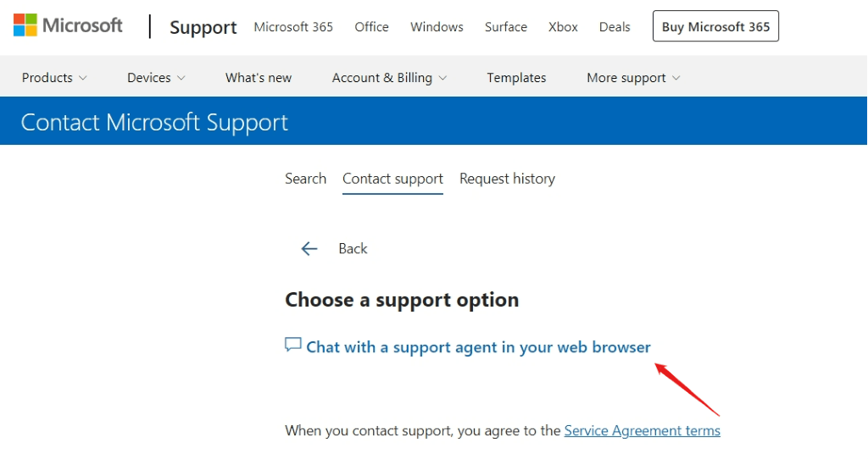
Task: Switch to the Search tab
Action: [305, 179]
